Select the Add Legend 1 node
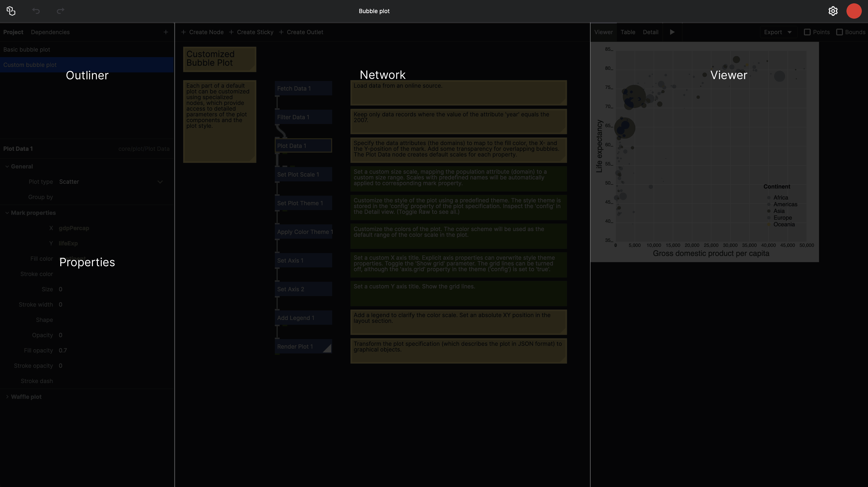This screenshot has width=868, height=487. [303, 318]
